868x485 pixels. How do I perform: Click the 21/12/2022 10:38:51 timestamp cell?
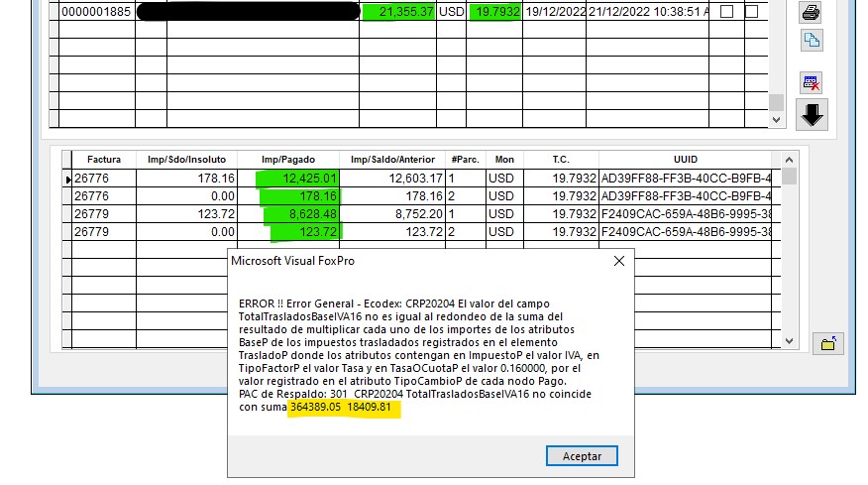648,12
